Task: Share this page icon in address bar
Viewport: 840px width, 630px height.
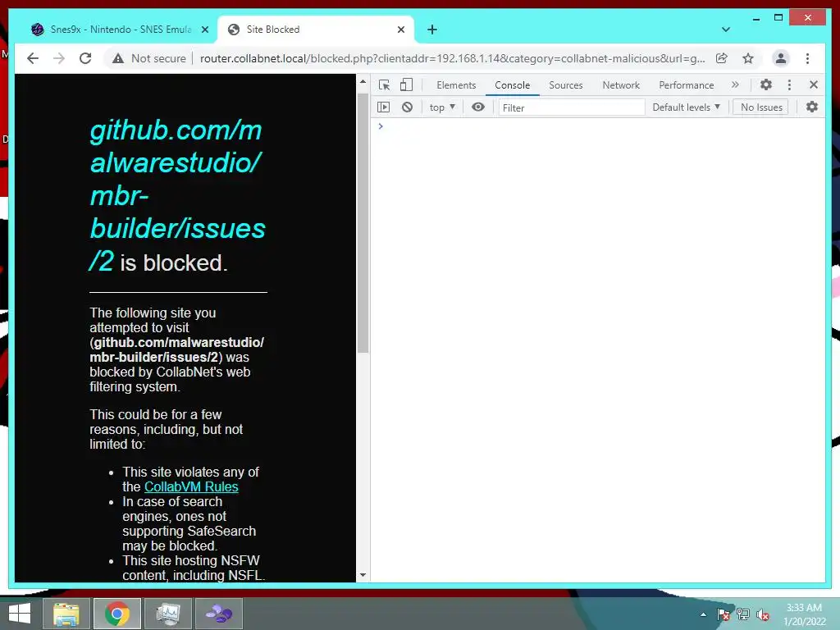Action: coord(722,58)
